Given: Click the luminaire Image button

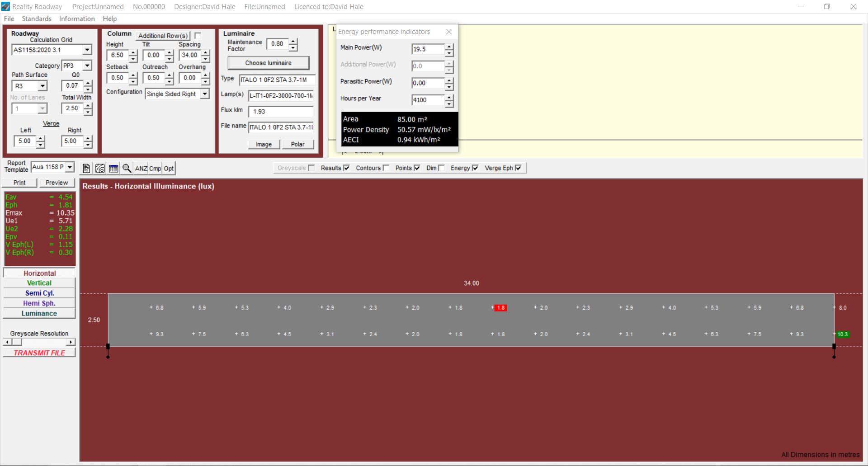Looking at the screenshot, I should pos(264,144).
